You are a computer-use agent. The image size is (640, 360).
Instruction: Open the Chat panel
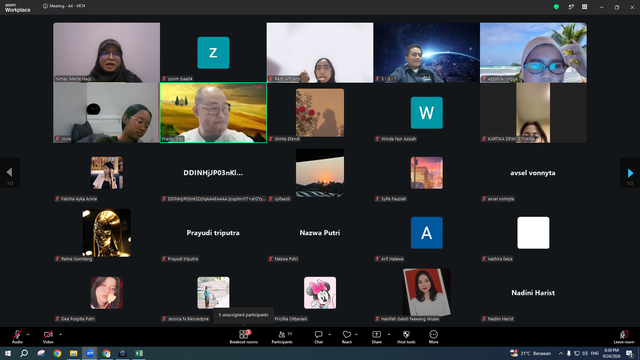[x=318, y=337]
